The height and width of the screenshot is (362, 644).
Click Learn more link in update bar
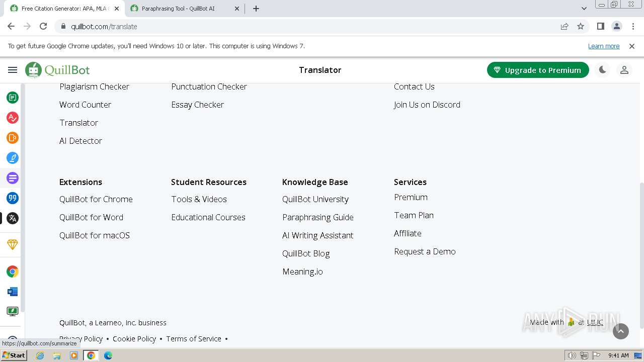pos(604,46)
